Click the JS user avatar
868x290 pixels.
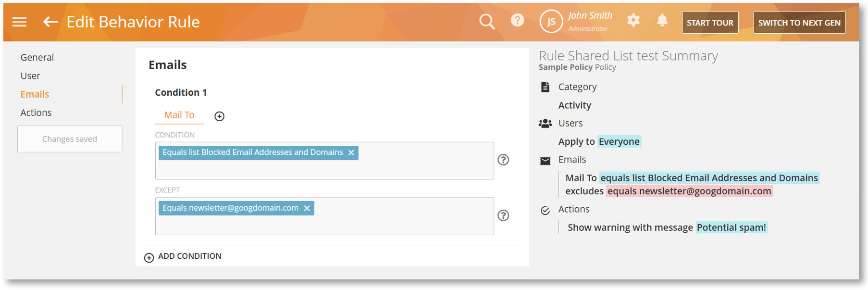(551, 22)
